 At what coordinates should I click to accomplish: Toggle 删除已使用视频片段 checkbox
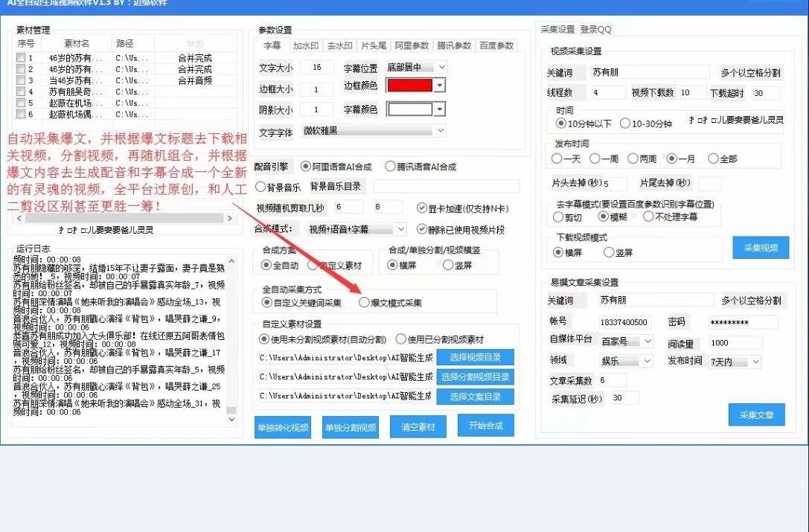(x=421, y=229)
